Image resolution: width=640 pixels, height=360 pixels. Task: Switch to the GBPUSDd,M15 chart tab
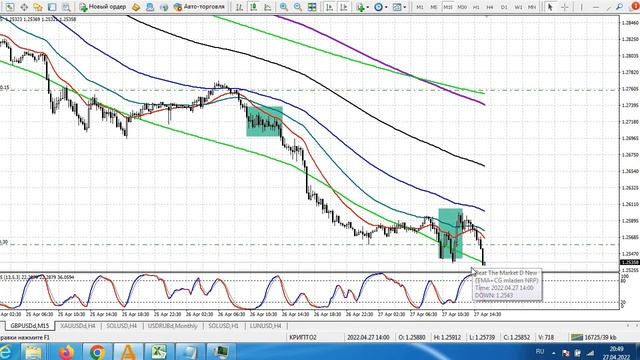[29, 326]
